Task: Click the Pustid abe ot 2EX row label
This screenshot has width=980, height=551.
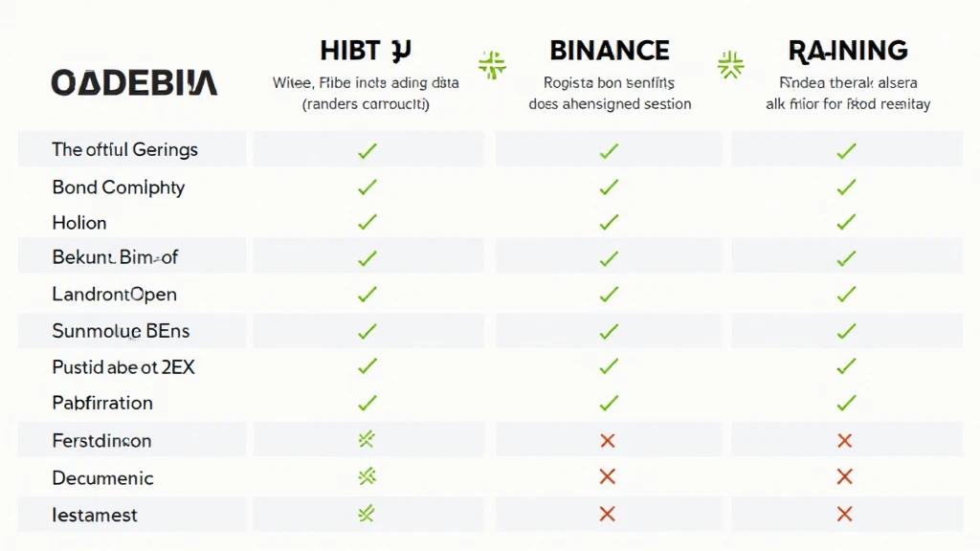Action: [123, 366]
